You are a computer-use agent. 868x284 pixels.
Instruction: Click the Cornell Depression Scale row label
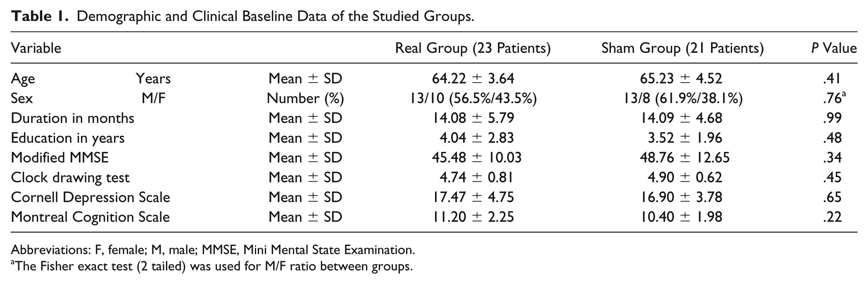point(90,197)
